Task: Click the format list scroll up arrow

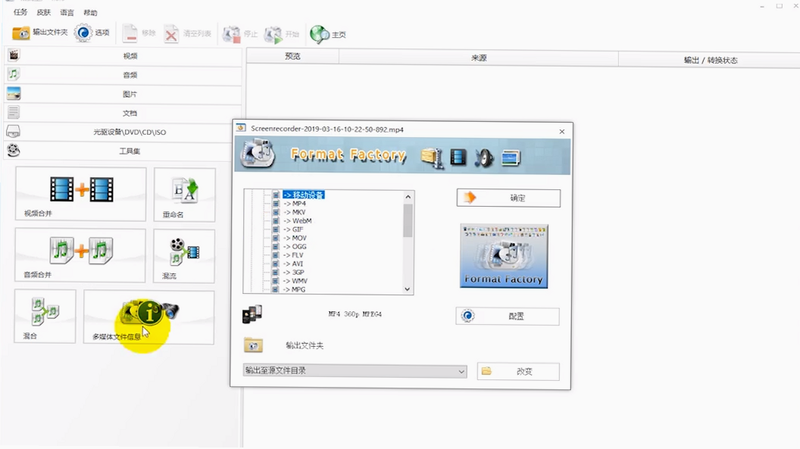Action: click(408, 197)
